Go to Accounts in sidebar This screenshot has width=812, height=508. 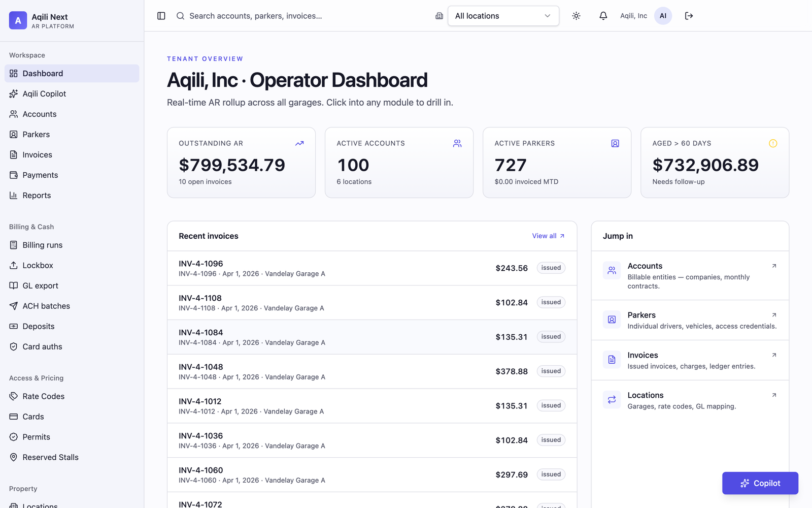(x=72, y=114)
